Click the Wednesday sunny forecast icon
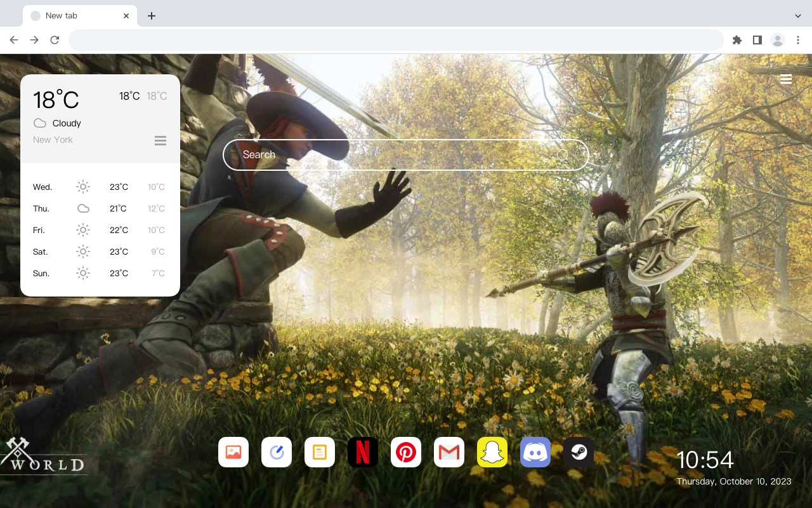 coord(83,187)
